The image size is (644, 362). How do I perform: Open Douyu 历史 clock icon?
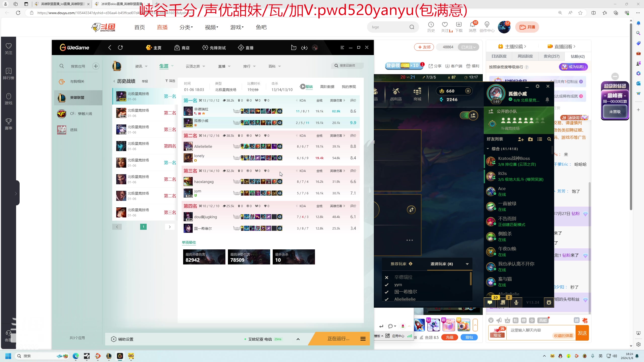pyautogui.click(x=431, y=24)
